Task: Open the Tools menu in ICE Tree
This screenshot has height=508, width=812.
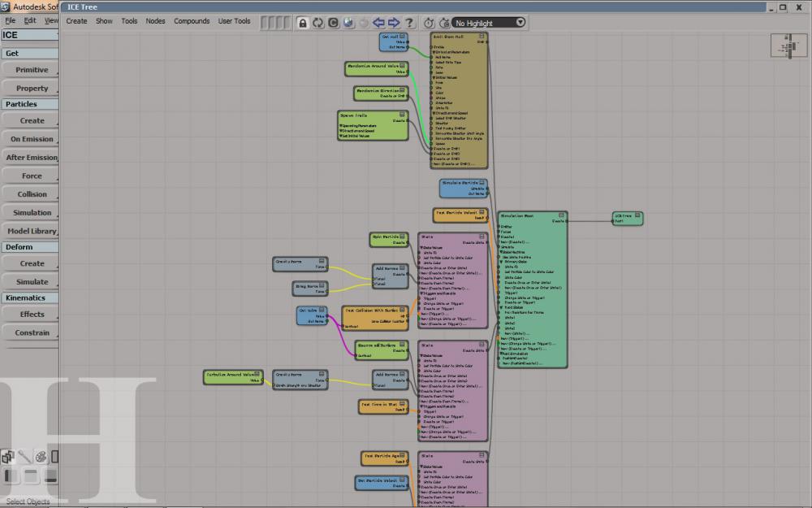Action: tap(129, 21)
